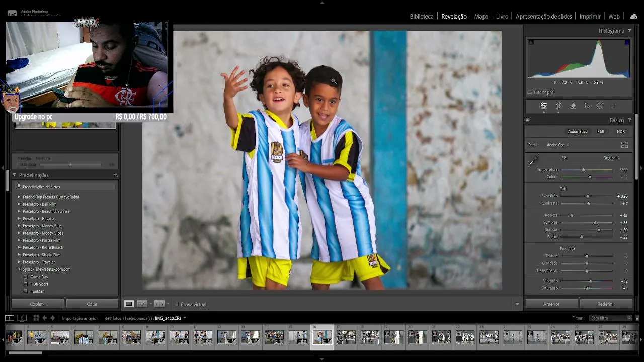The height and width of the screenshot is (362, 644).
Task: Open the white balance Original dropdown
Action: click(611, 158)
